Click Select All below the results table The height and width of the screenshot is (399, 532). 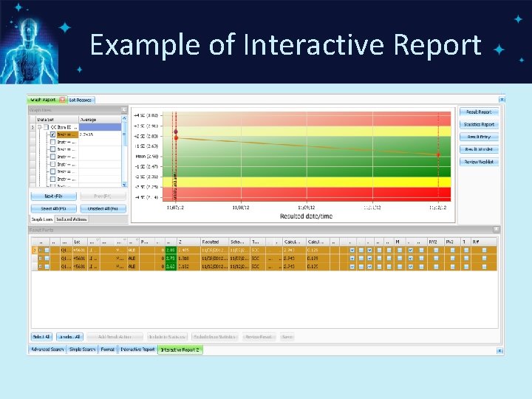coord(41,337)
